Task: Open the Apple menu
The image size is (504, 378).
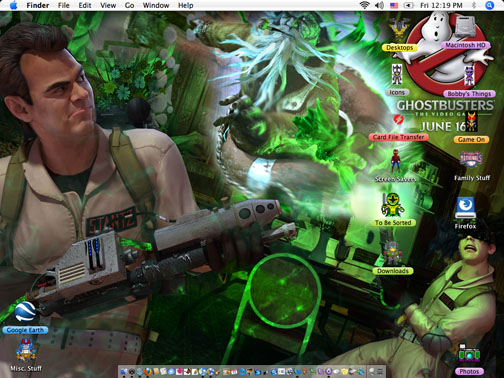Action: (x=13, y=5)
